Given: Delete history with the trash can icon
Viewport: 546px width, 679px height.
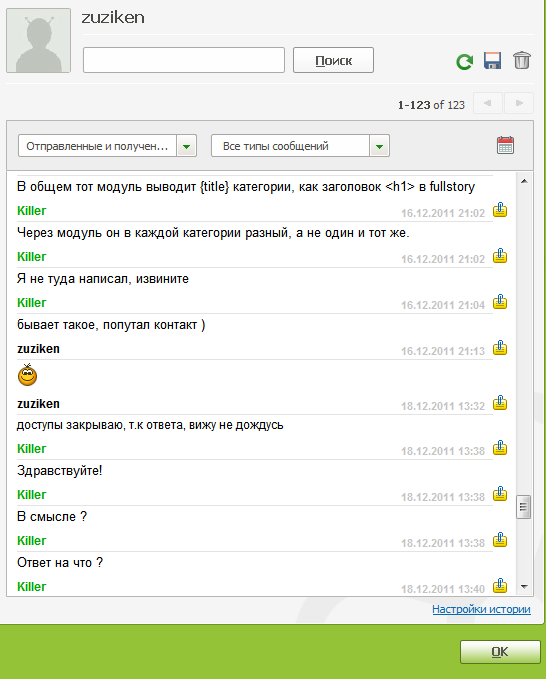Looking at the screenshot, I should [522, 60].
